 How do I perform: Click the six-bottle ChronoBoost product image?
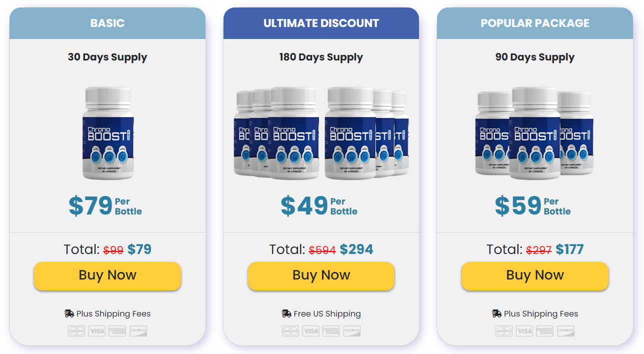(321, 132)
